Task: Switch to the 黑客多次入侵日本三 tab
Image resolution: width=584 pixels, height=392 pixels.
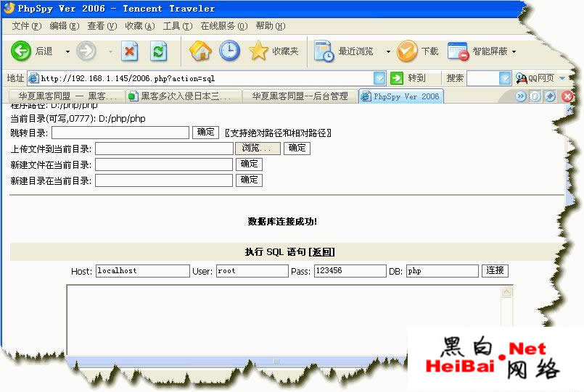Action: pyautogui.click(x=184, y=96)
